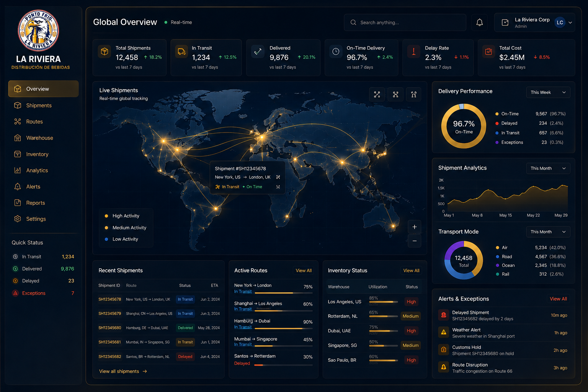This screenshot has height=392, width=588.
Task: Open shipment SH12345678 link
Action: (x=109, y=299)
